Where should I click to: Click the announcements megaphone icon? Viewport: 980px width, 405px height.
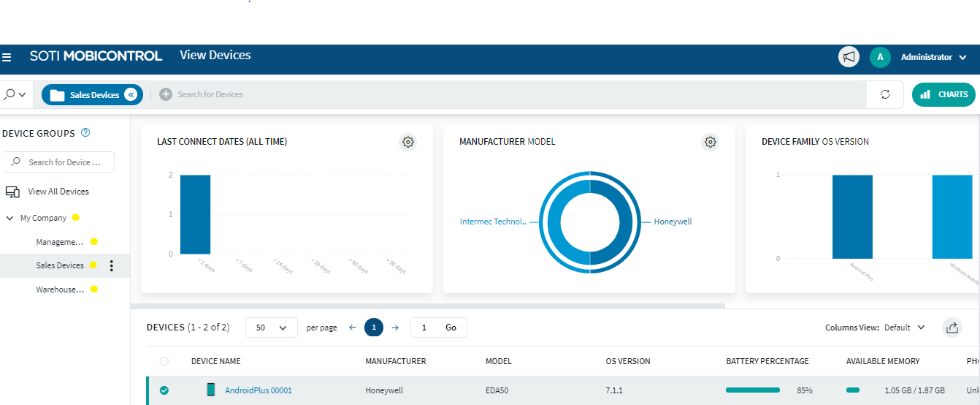849,57
